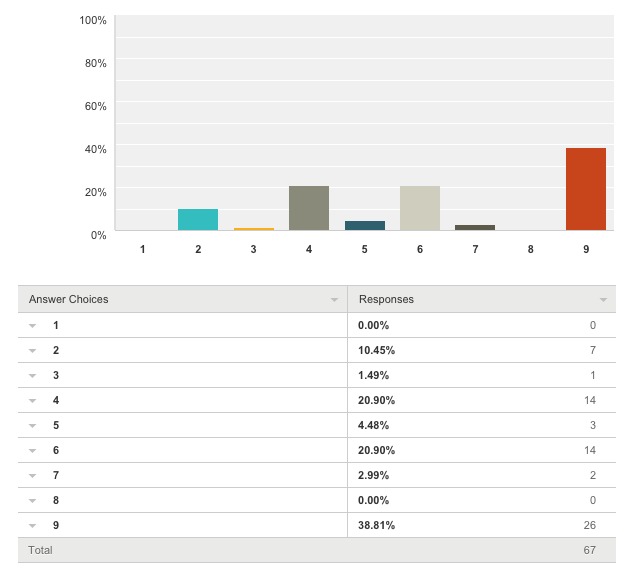
Task: Click the orange-red bar for choice 9
Action: tap(586, 189)
